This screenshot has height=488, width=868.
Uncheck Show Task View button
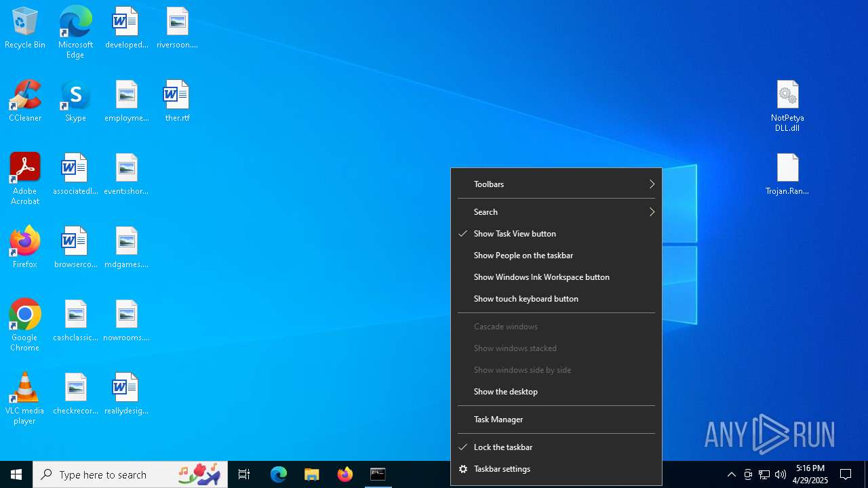point(556,234)
